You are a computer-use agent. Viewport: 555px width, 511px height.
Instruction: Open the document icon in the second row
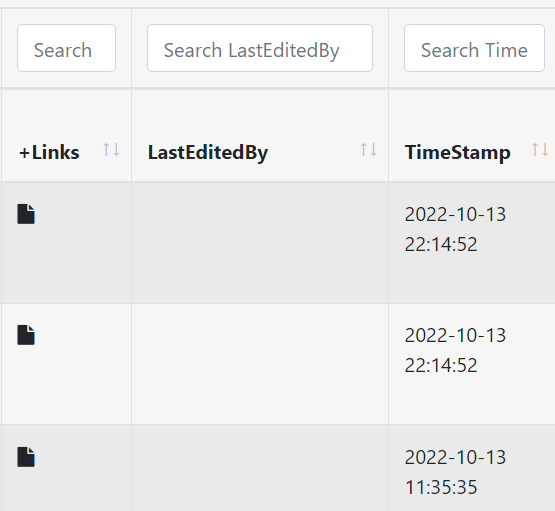[26, 335]
